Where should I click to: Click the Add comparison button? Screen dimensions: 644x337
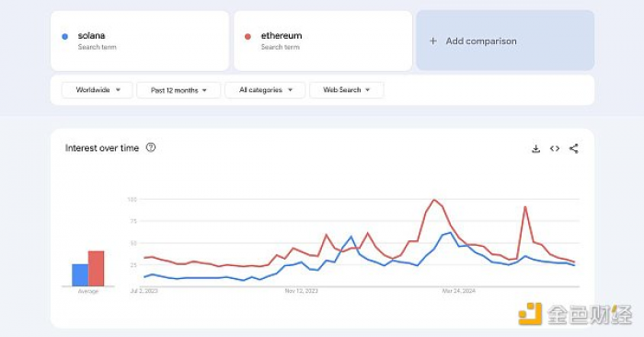pos(505,41)
